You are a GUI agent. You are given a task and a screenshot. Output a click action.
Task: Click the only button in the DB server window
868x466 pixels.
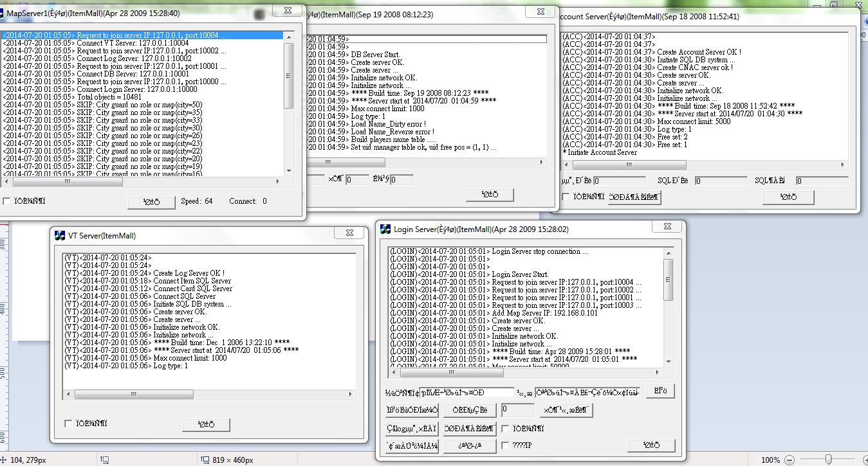coord(490,195)
